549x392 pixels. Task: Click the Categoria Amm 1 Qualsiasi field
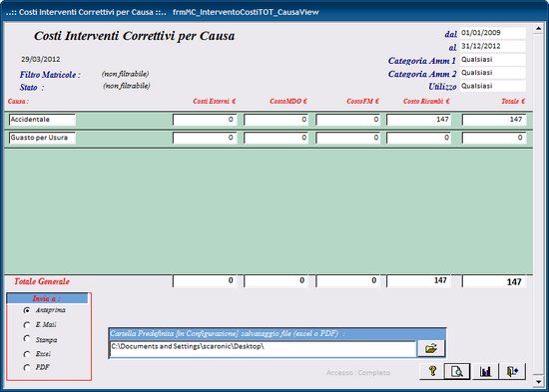click(493, 60)
